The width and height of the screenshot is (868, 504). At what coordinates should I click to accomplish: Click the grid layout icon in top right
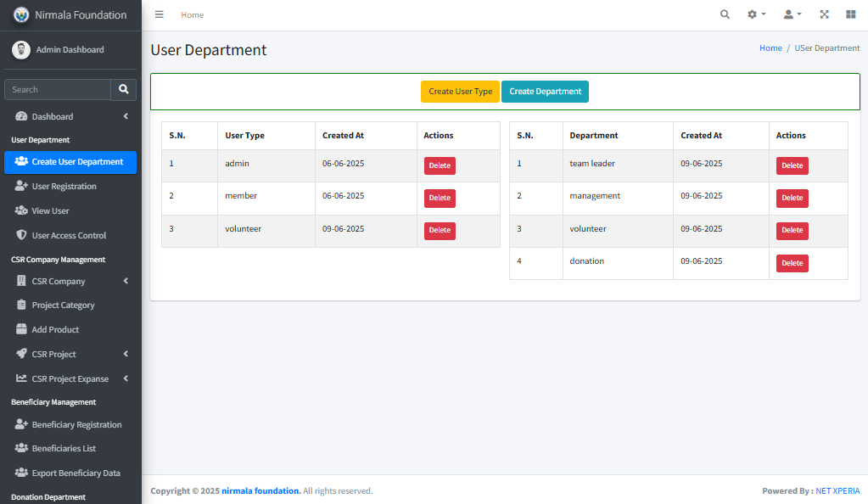(x=850, y=14)
